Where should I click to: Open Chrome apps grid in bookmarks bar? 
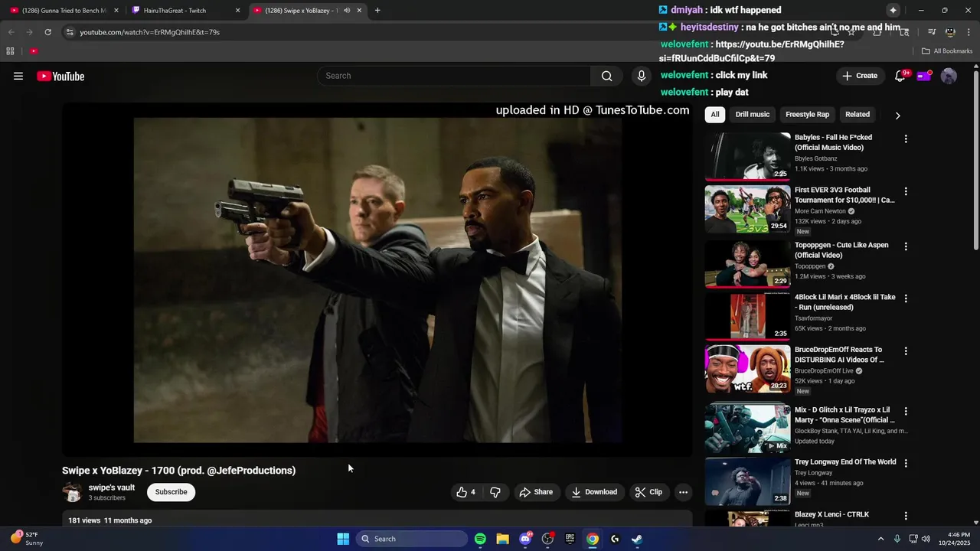pos(10,51)
